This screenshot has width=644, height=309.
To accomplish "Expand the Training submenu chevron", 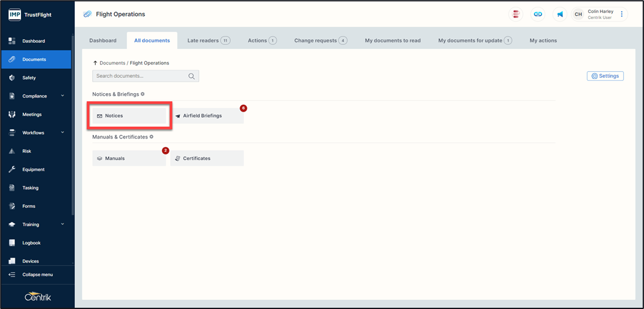I will (63, 224).
